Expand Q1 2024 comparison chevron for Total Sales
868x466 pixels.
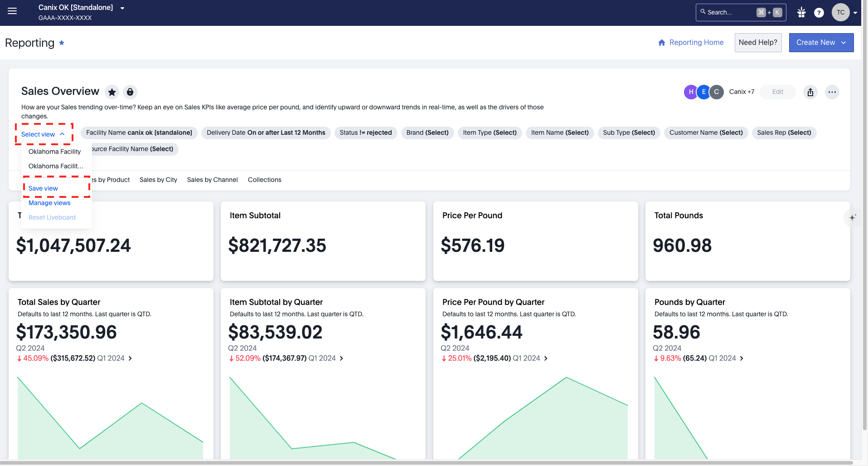tap(130, 358)
